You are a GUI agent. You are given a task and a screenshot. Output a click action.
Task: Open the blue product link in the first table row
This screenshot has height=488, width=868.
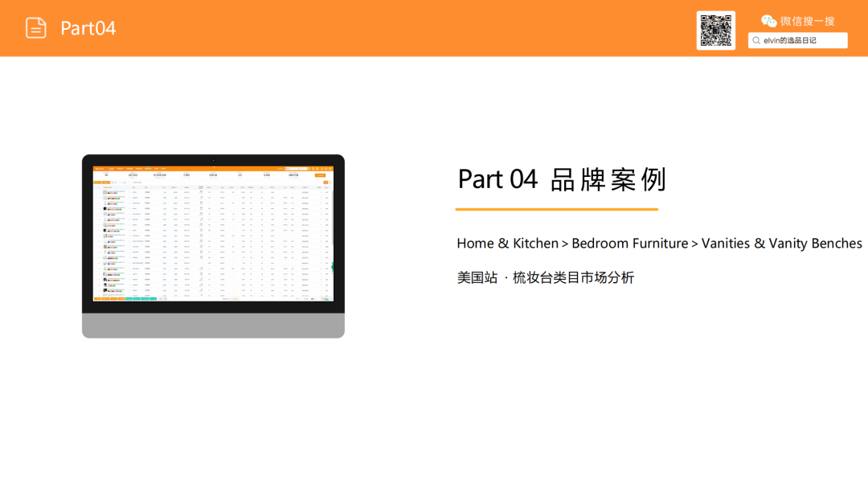(117, 191)
